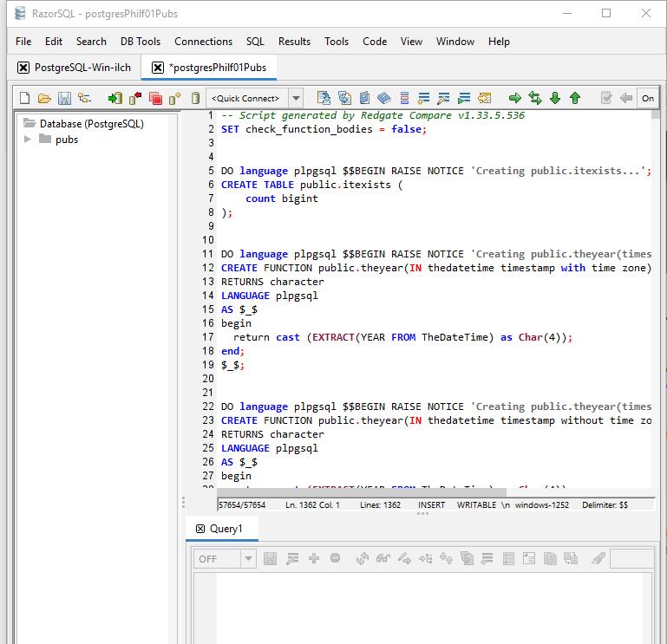This screenshot has height=644, width=667.
Task: Close the *postgresPhilf01Pubs tab
Action: [x=157, y=68]
